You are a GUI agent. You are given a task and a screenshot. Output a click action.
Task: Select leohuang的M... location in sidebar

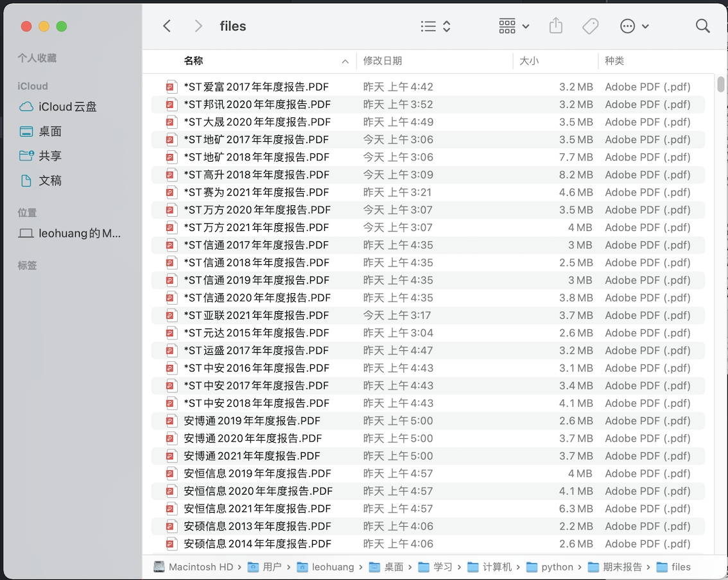click(80, 233)
